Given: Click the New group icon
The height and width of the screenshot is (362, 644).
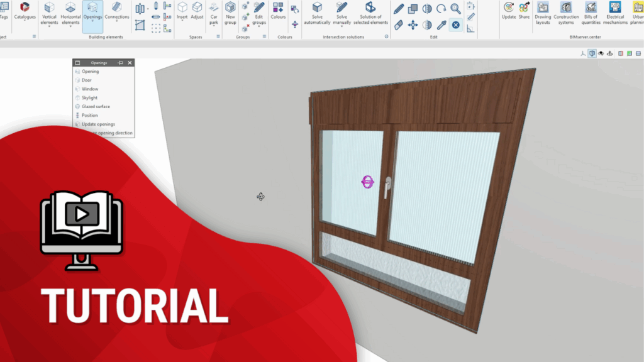Looking at the screenshot, I should point(230,11).
